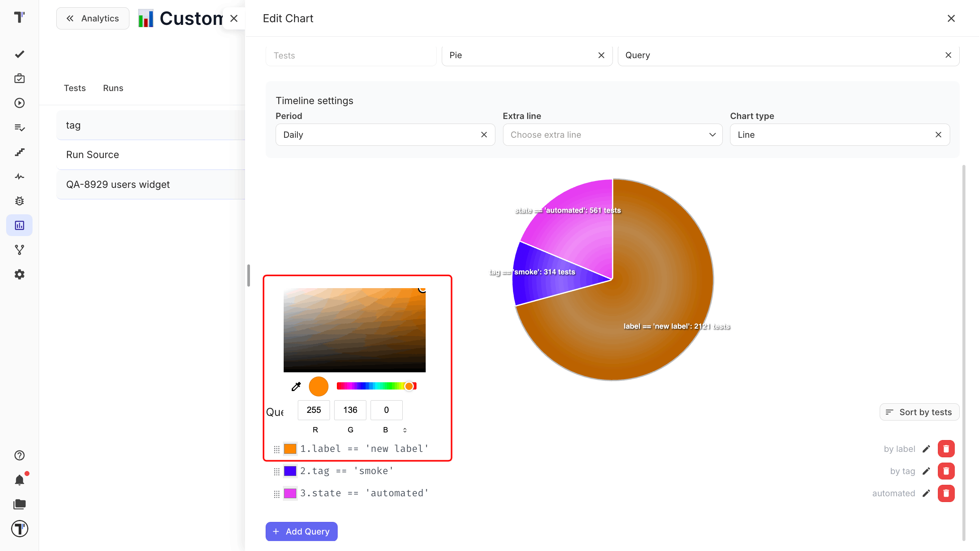This screenshot has height=551, width=980.
Task: Open the Tests checkmark sidebar icon
Action: [x=20, y=54]
